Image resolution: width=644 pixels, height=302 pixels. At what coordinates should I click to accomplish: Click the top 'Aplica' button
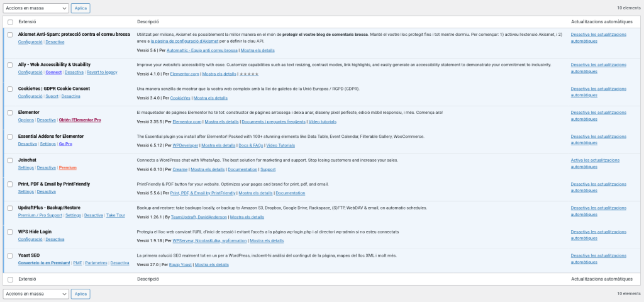click(x=80, y=8)
